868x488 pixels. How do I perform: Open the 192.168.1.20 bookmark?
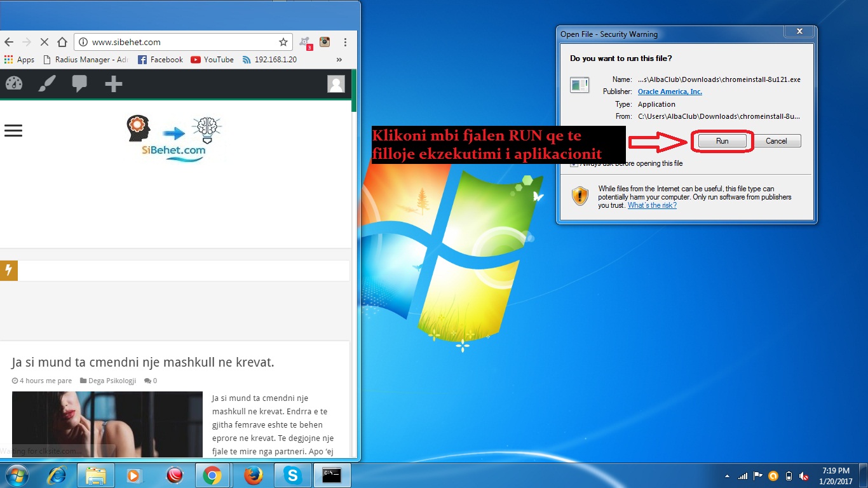point(269,60)
